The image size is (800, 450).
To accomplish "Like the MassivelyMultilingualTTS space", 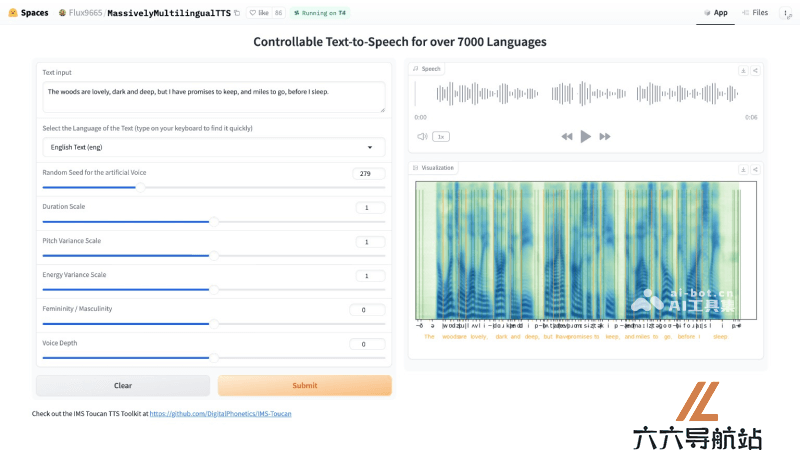I will [x=260, y=13].
